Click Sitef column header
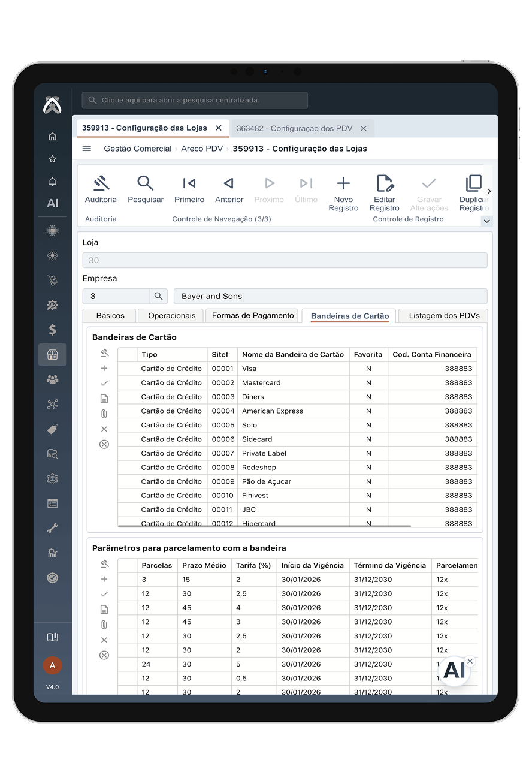 point(222,354)
